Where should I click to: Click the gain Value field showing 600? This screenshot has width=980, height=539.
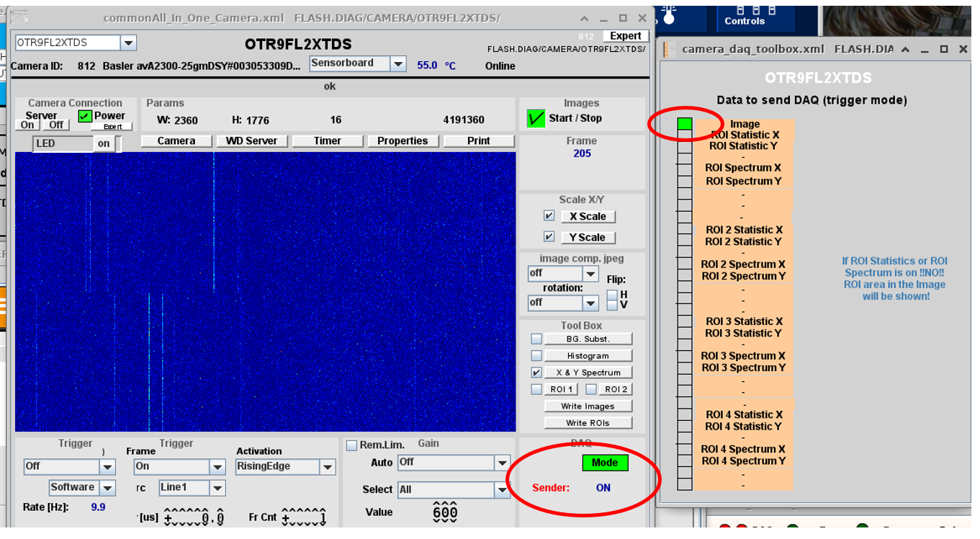pyautogui.click(x=445, y=512)
